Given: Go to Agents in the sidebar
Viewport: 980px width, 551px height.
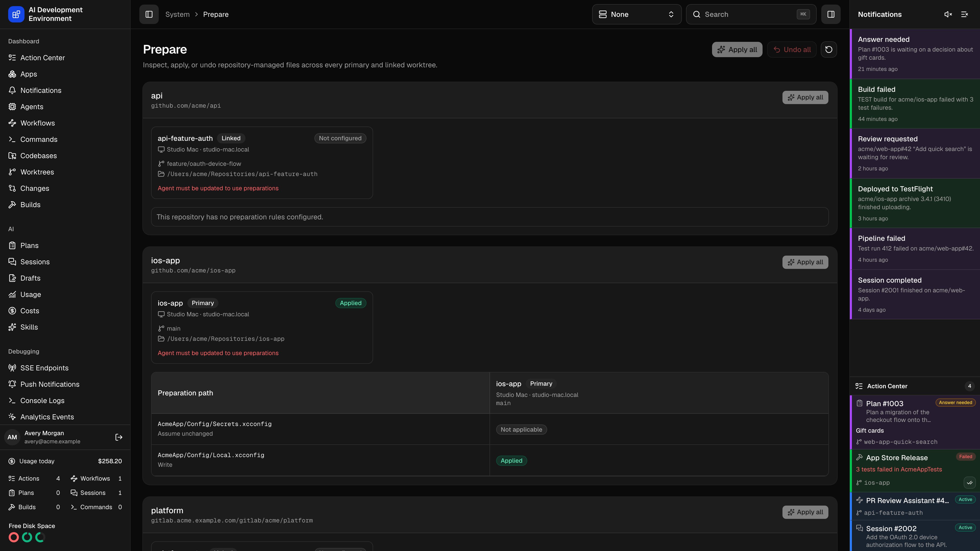Looking at the screenshot, I should [x=65, y=106].
